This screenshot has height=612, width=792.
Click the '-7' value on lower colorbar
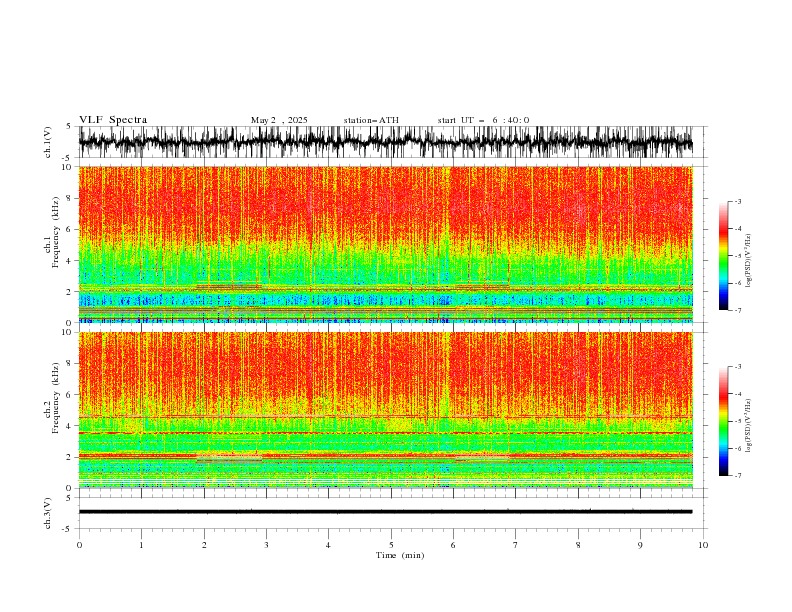[737, 475]
